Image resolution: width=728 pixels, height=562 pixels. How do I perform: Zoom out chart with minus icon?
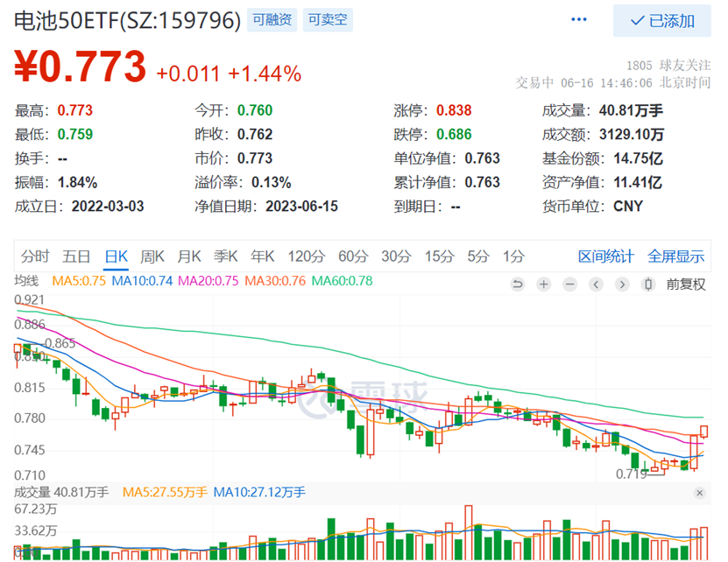[570, 284]
